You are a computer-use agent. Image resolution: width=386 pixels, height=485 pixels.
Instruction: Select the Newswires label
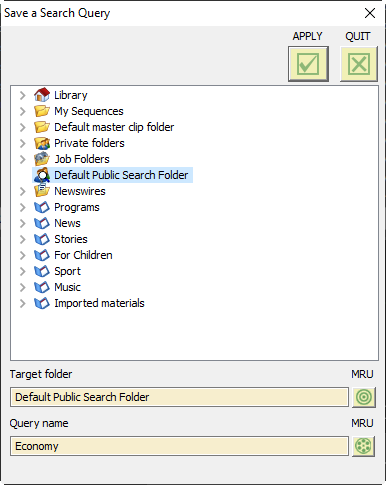(x=80, y=191)
